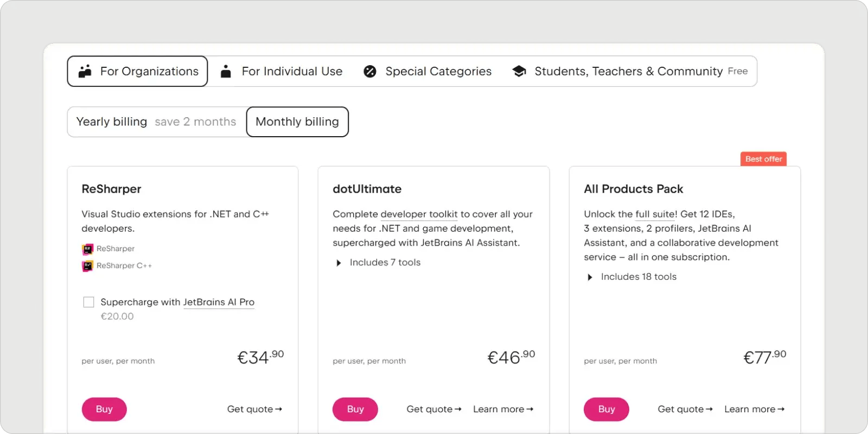
Task: Get quote for dotUltimate
Action: [433, 409]
